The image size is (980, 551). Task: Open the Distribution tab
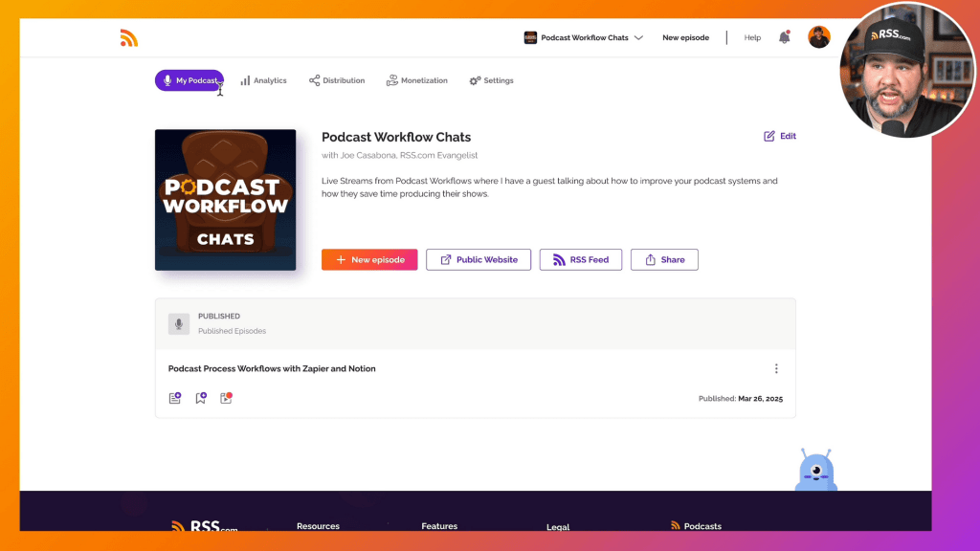[337, 80]
